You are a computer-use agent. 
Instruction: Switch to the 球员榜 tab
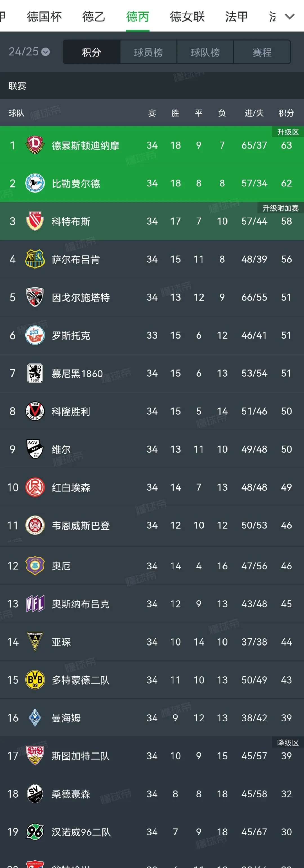148,52
